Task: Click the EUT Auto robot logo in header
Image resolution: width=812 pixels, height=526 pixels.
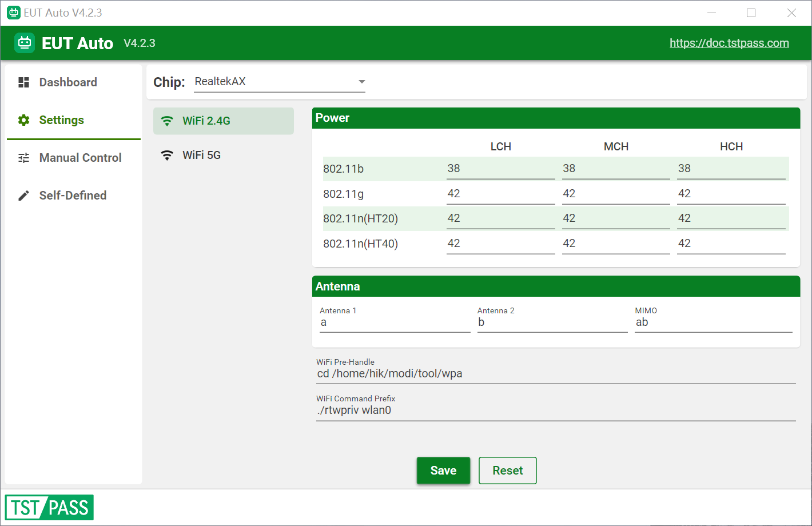Action: [25, 43]
